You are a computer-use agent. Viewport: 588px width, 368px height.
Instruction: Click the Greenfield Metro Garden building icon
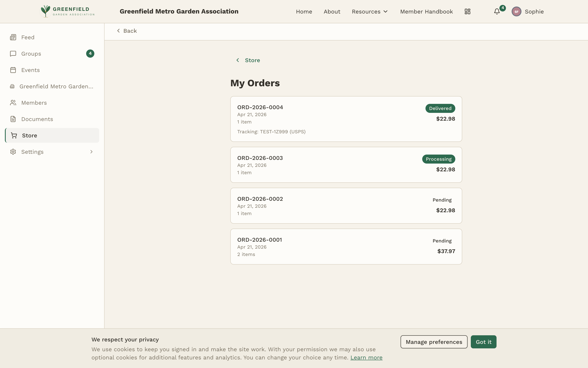pyautogui.click(x=12, y=86)
